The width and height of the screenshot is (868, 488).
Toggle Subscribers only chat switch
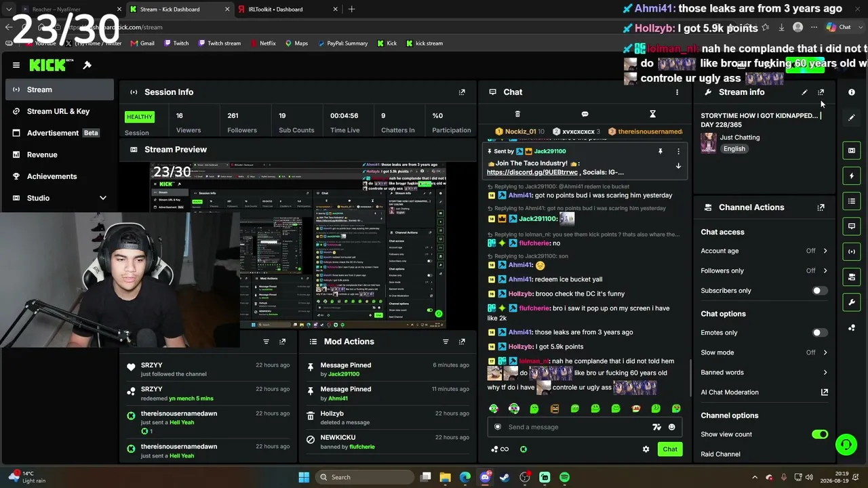click(x=820, y=291)
